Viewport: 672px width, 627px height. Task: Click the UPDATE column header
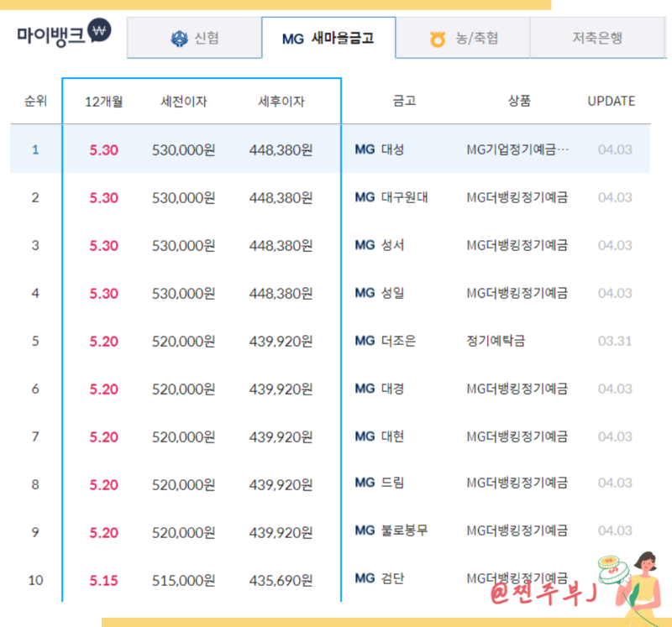(612, 101)
